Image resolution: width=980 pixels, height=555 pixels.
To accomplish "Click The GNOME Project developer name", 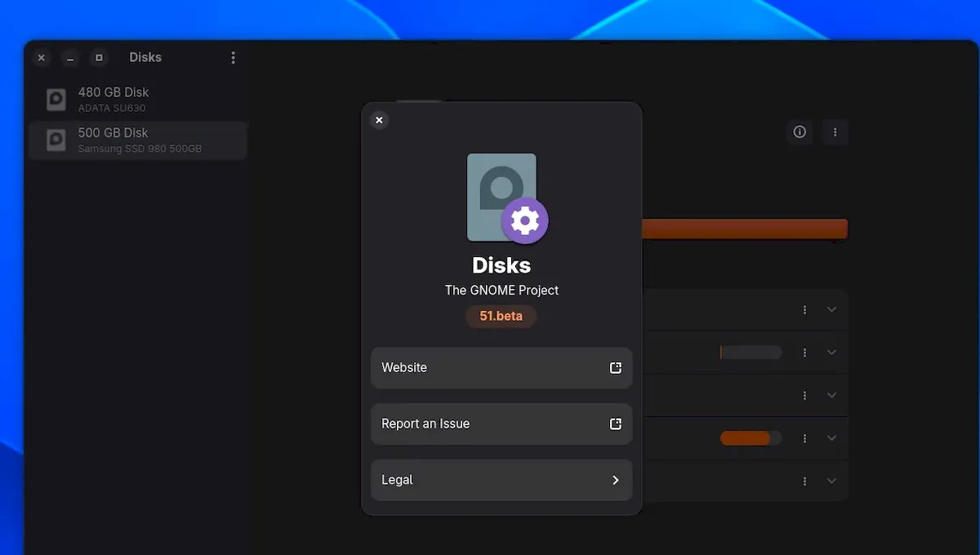I will [501, 290].
